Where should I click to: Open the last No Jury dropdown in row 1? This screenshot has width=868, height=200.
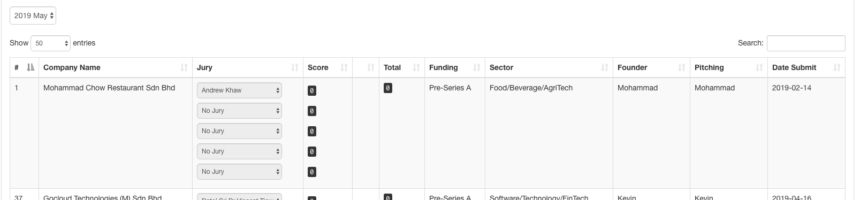pyautogui.click(x=239, y=172)
